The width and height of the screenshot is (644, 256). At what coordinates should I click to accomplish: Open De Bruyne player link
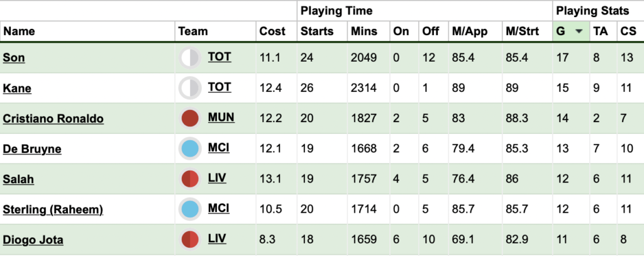click(x=32, y=148)
